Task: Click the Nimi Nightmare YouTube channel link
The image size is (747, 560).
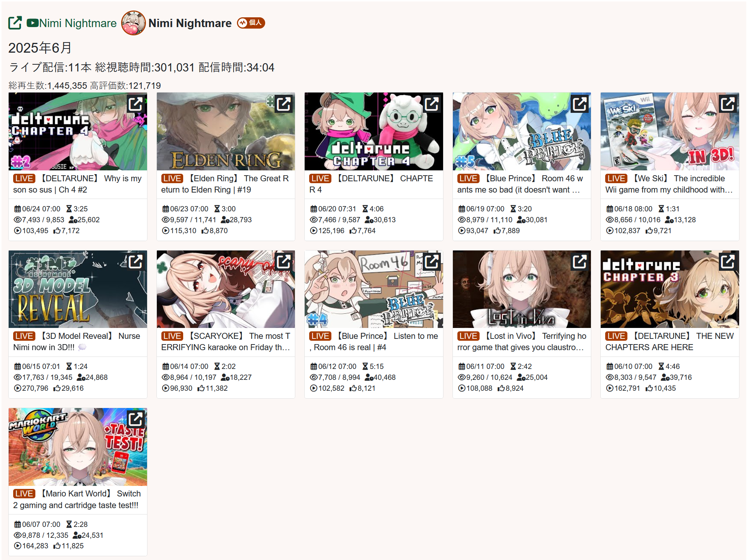Action: pos(71,23)
